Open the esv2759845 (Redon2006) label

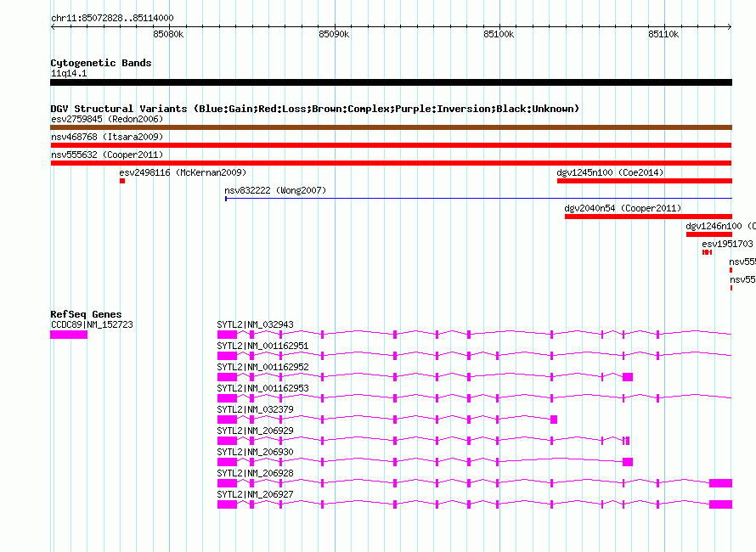pyautogui.click(x=107, y=119)
